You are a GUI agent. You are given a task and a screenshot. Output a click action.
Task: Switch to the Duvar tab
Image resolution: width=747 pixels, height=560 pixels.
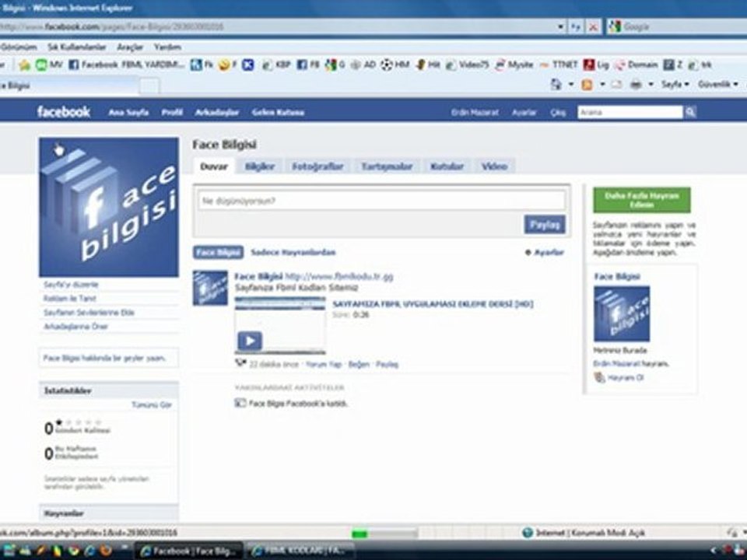pyautogui.click(x=214, y=166)
